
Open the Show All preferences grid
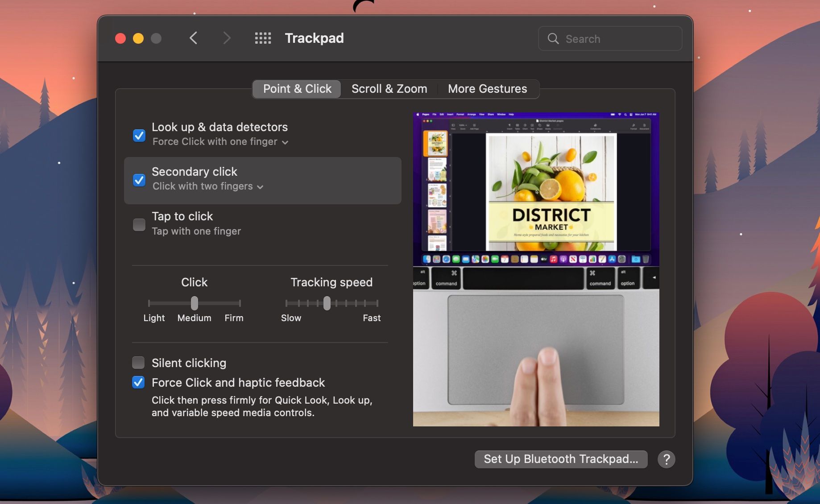click(x=263, y=38)
